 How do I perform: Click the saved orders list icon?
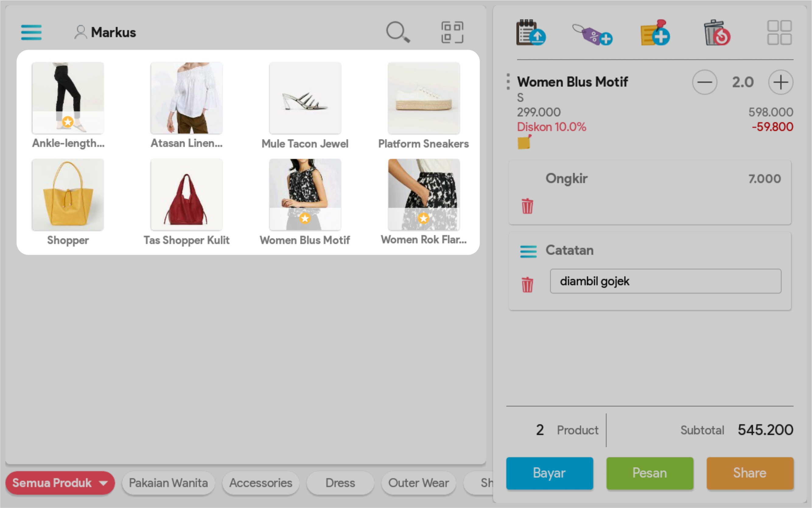[x=530, y=33]
